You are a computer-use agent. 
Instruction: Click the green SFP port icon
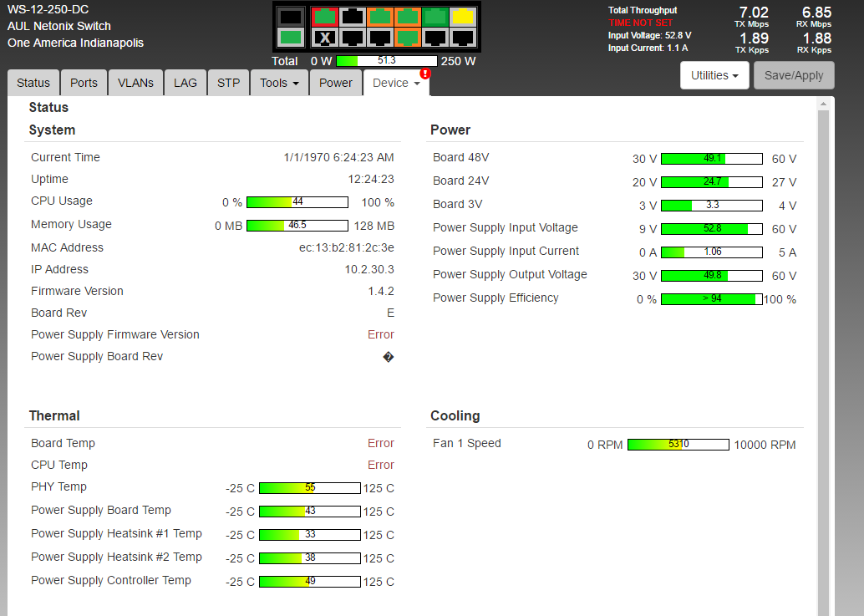290,38
